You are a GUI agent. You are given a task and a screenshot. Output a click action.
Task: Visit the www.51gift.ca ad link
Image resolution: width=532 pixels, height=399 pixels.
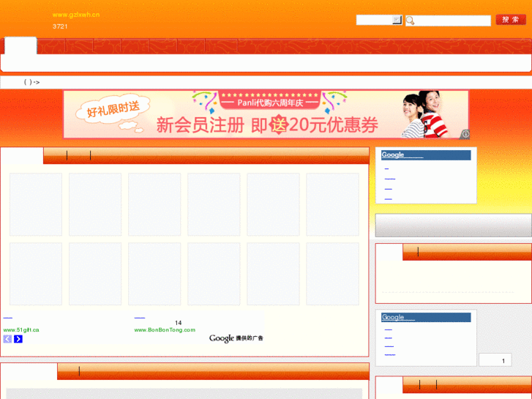click(x=21, y=329)
